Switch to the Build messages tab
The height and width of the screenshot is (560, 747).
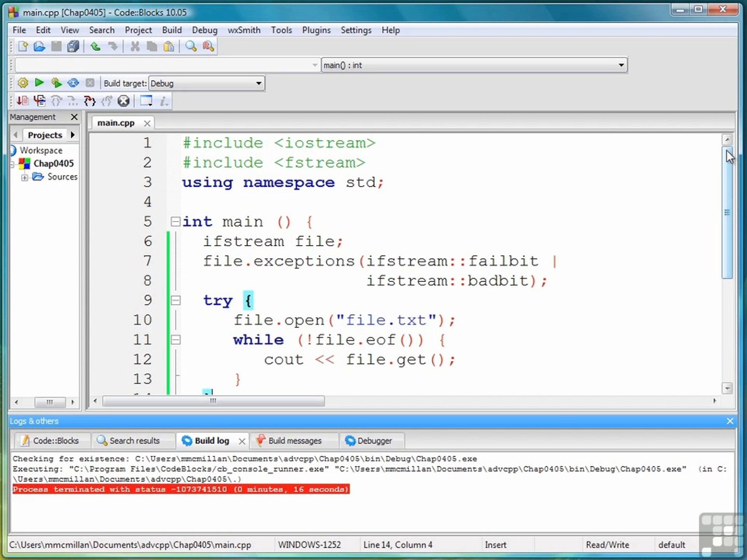[x=295, y=441]
